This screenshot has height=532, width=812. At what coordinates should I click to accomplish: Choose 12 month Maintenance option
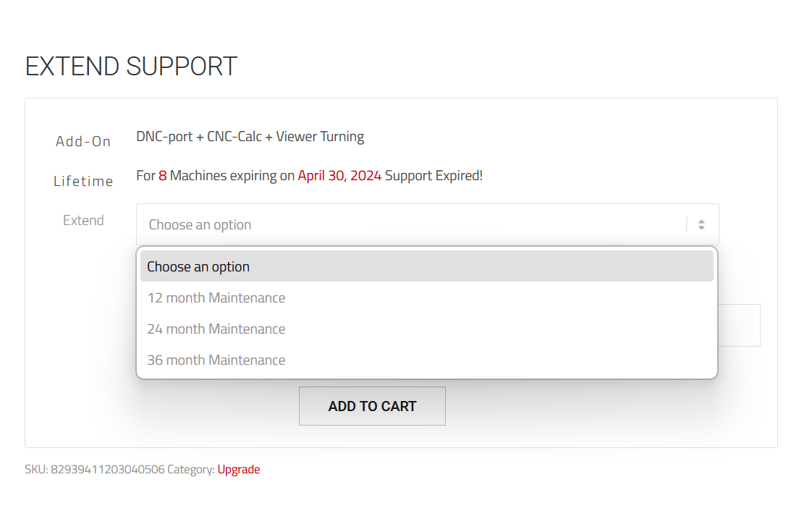[x=427, y=298]
